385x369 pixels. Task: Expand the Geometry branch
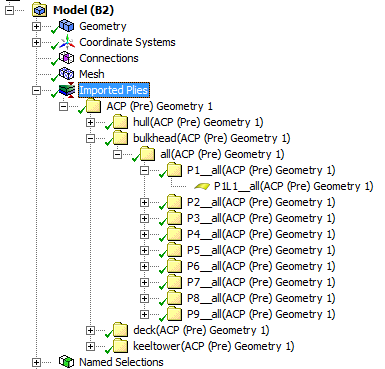(36, 26)
